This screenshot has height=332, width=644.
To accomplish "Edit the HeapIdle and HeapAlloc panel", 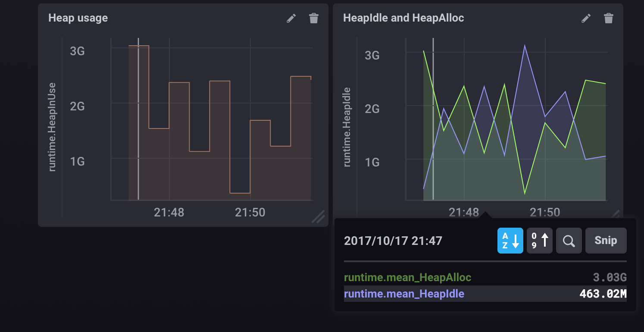I will (x=586, y=18).
